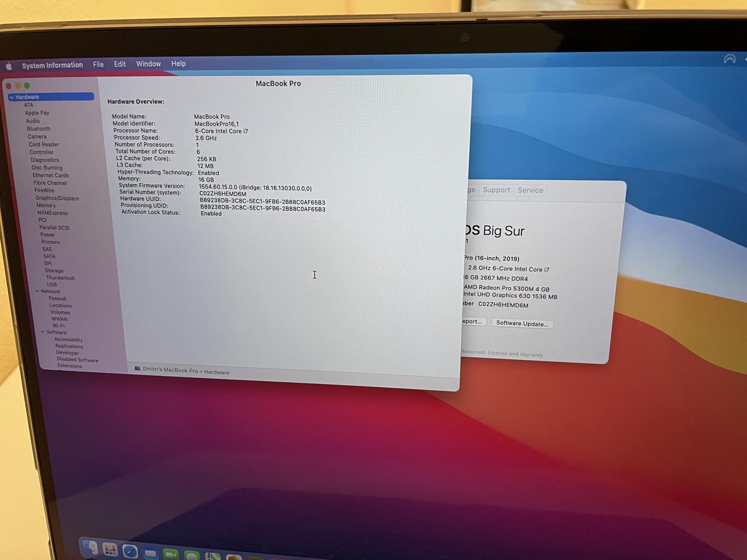This screenshot has height=560, width=747.
Task: Switch to Service tab in About window
Action: pos(530,190)
